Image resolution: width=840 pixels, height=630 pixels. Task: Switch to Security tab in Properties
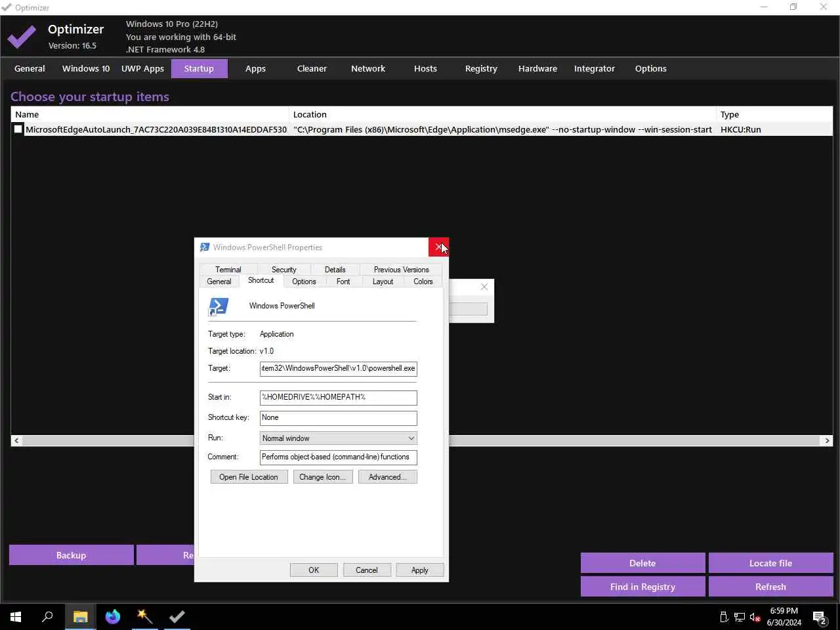click(283, 270)
